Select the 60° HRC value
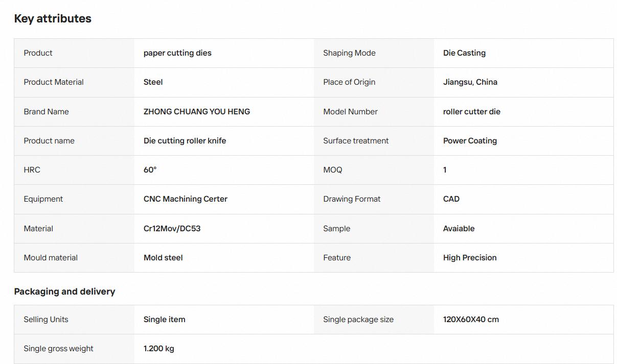617x364 pixels. coord(150,170)
